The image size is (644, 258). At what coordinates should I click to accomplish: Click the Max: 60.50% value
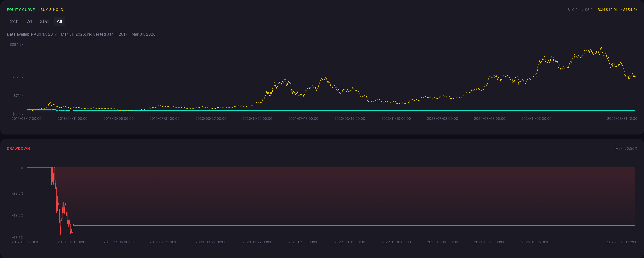tap(626, 149)
